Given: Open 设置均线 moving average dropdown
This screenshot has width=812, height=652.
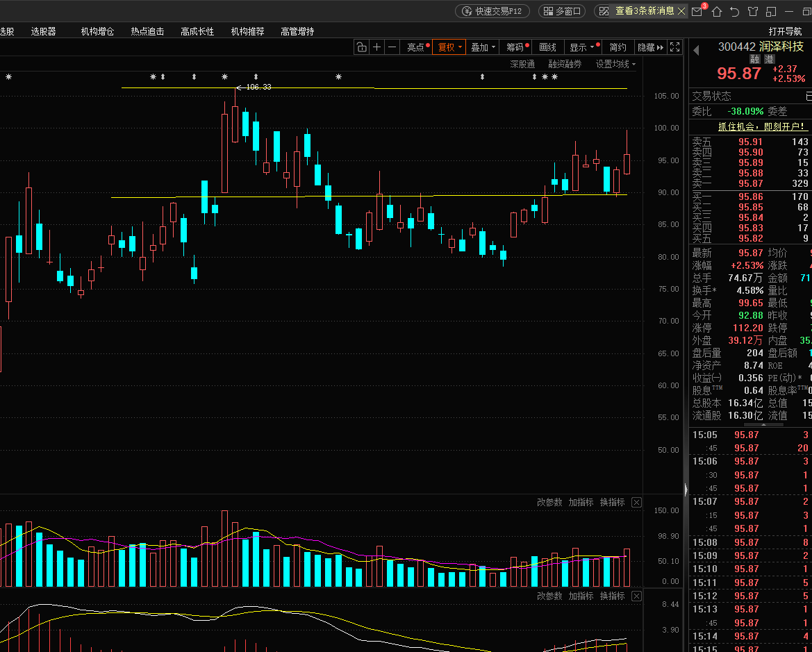Looking at the screenshot, I should (x=615, y=64).
